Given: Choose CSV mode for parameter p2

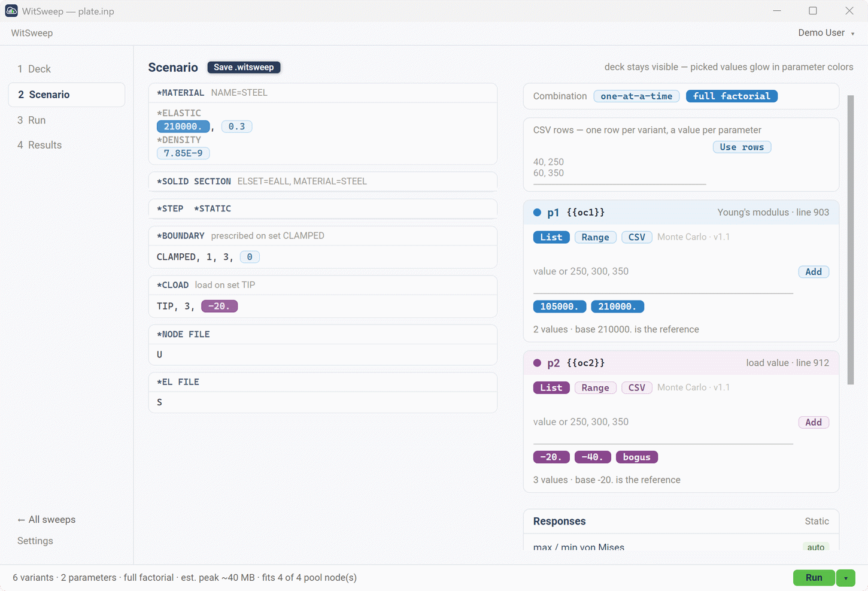Looking at the screenshot, I should (x=636, y=388).
